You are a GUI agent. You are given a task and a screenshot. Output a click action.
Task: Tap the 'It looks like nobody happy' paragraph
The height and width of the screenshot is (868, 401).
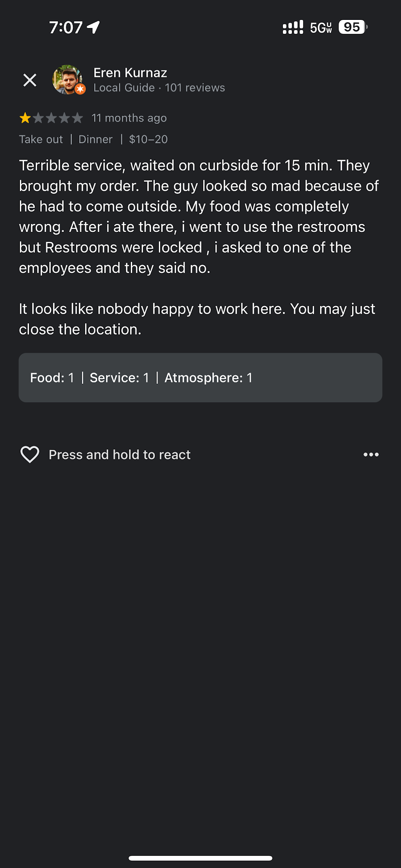click(x=197, y=319)
